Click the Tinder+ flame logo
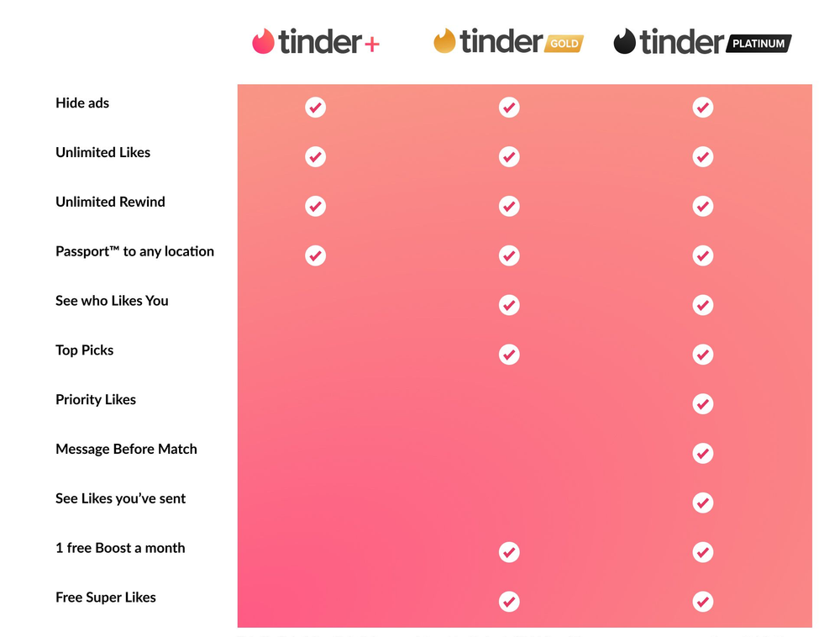840x637 pixels. coord(263,41)
